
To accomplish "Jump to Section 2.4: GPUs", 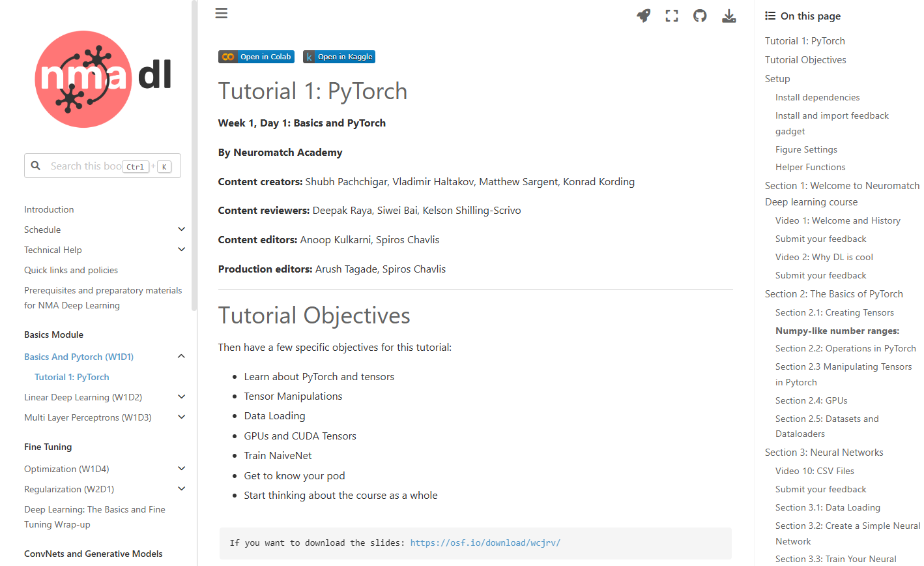I will point(811,400).
